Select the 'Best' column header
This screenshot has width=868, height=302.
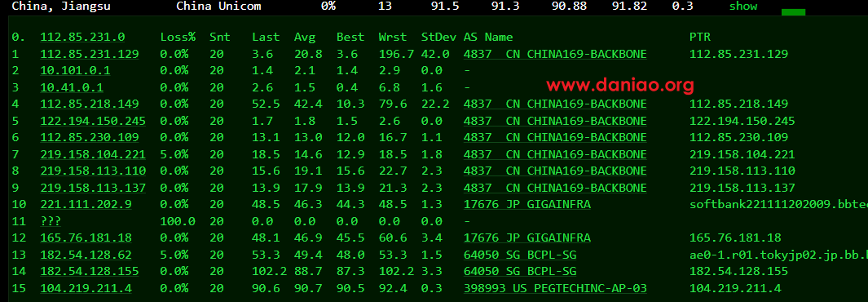(x=350, y=37)
